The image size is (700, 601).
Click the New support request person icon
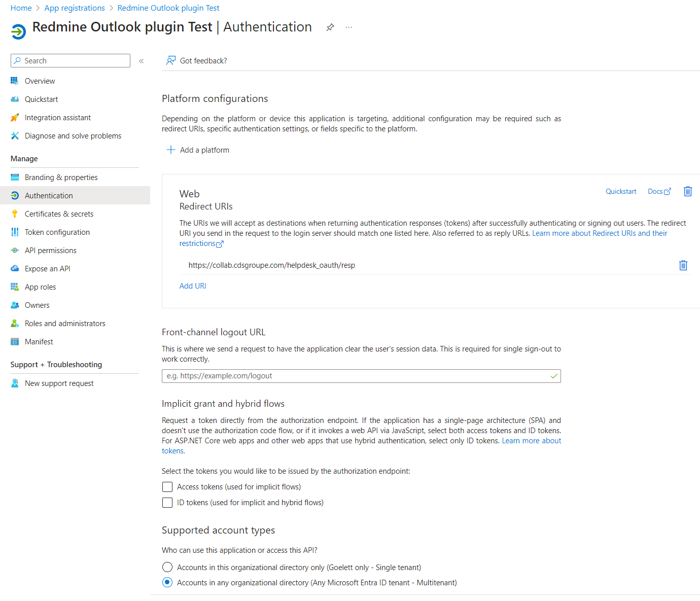point(15,383)
